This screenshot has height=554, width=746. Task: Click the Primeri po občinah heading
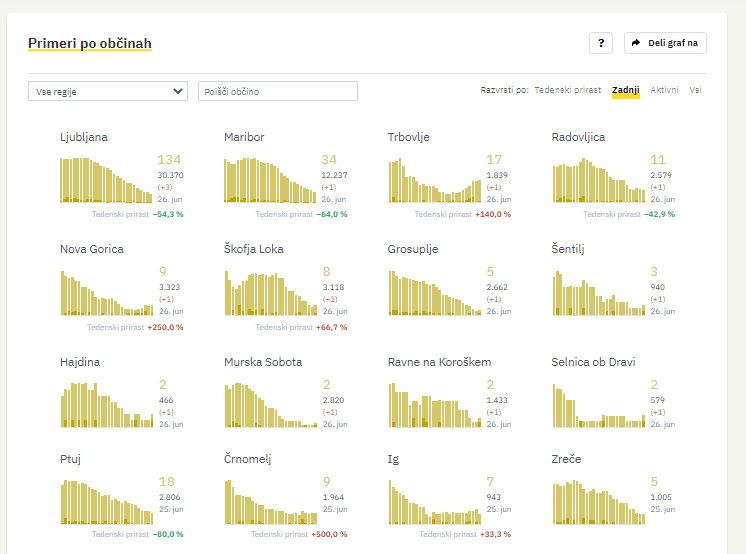89,43
